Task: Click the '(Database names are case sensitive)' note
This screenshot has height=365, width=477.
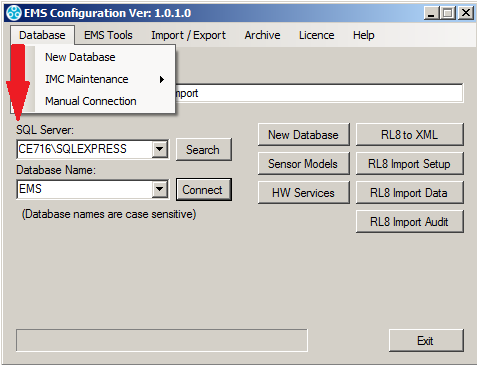Action: coord(109,214)
